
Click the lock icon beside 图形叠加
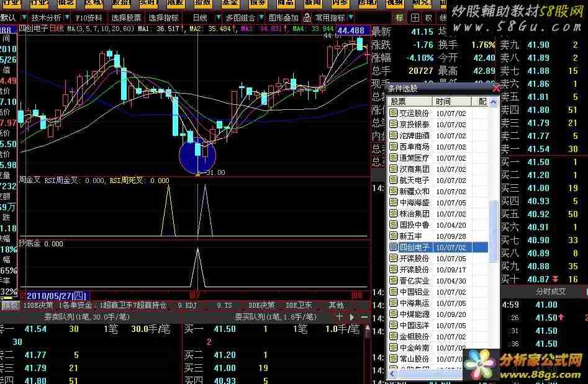[305, 18]
